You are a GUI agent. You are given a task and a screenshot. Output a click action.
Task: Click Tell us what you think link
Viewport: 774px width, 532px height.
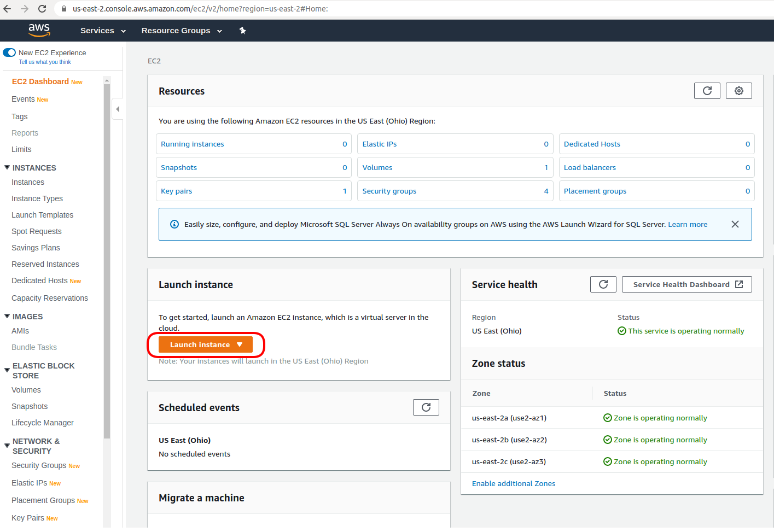45,62
